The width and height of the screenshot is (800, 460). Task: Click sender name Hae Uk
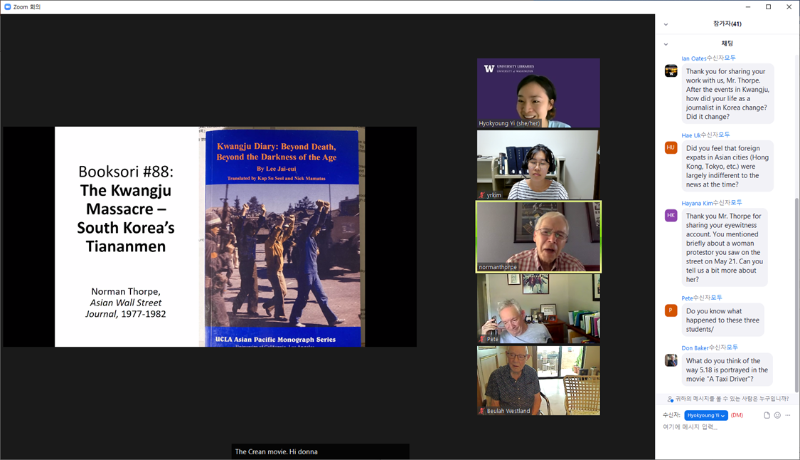pos(691,135)
